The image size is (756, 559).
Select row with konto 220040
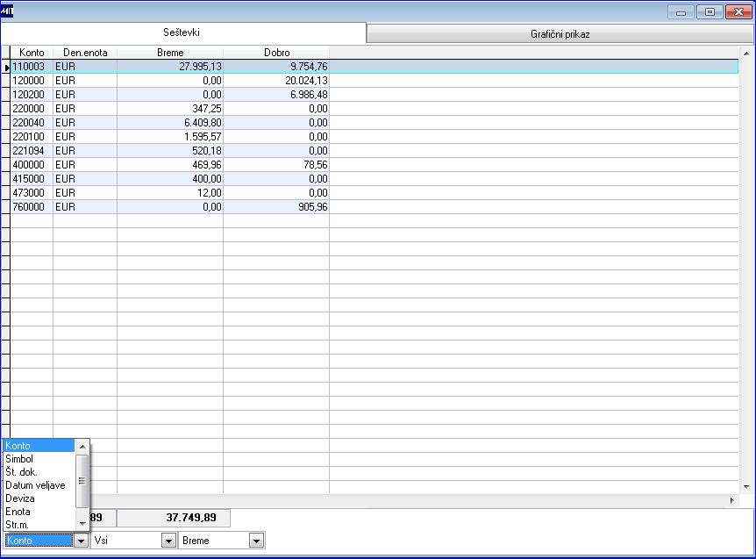374,123
